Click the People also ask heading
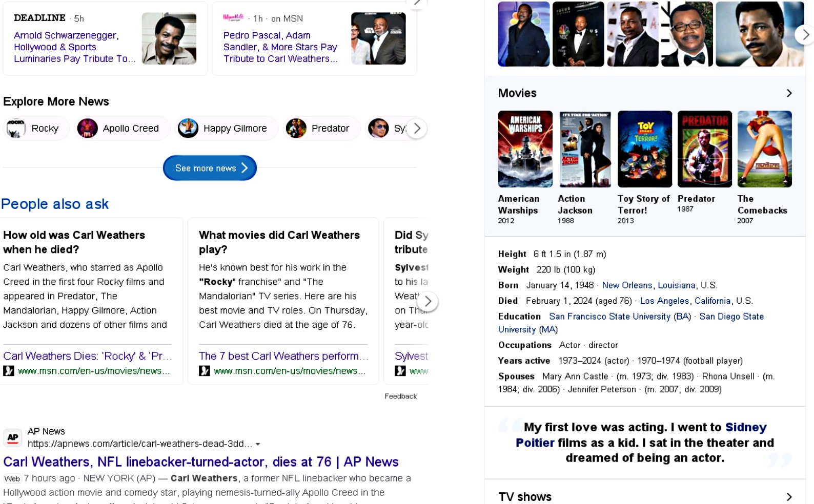Viewport: 814px width, 504px height. [55, 204]
